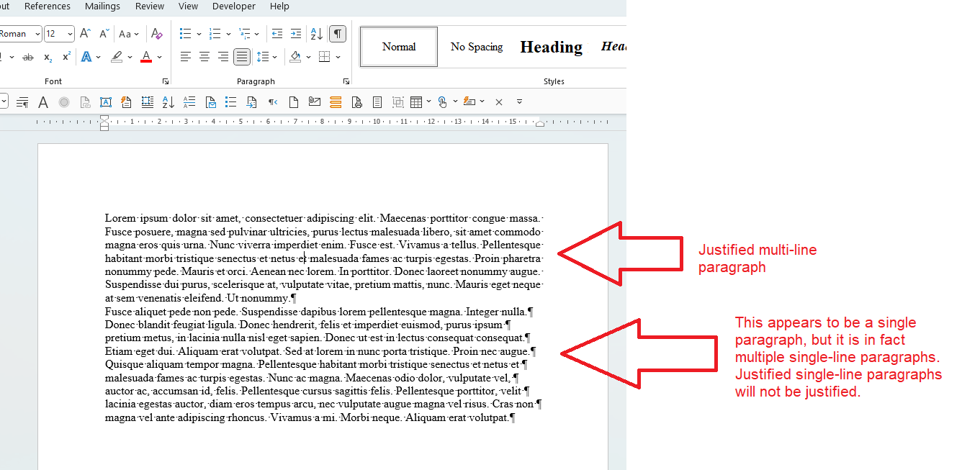
Task: Toggle strikethrough formatting
Action: coord(28,57)
